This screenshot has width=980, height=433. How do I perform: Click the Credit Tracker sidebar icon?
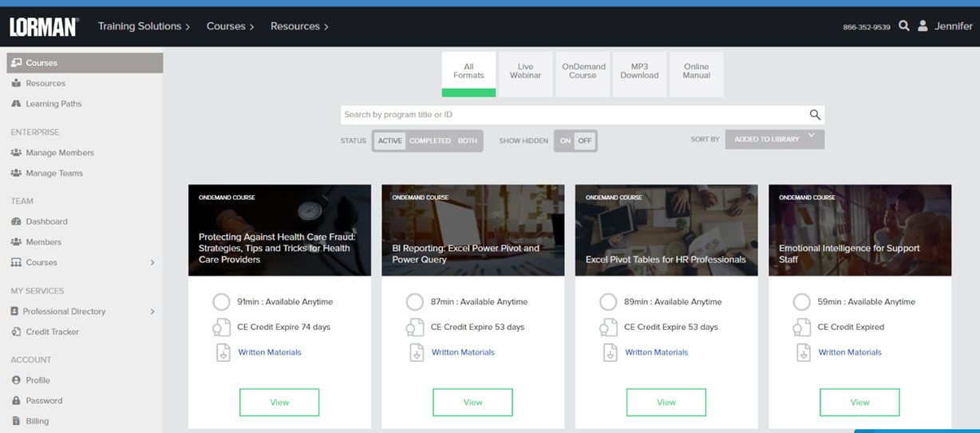(16, 332)
